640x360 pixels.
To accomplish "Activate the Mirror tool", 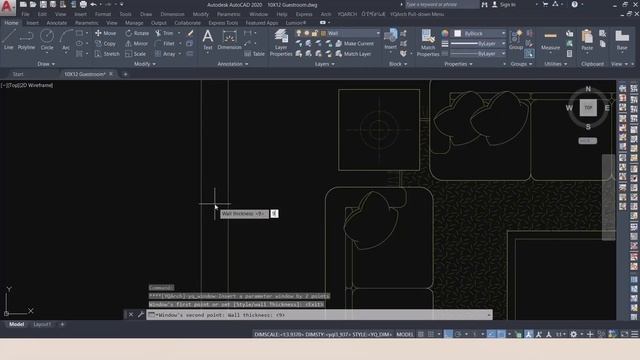I will point(137,43).
